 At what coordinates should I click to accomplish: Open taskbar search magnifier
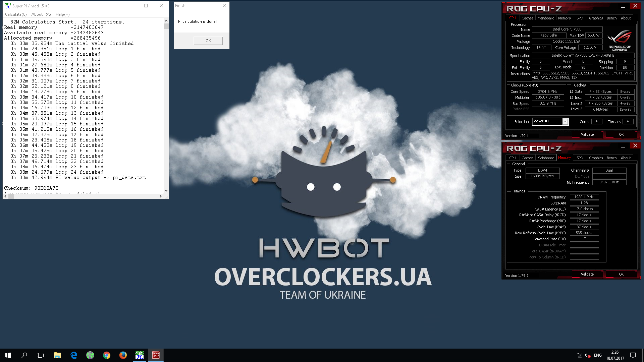tap(24, 355)
